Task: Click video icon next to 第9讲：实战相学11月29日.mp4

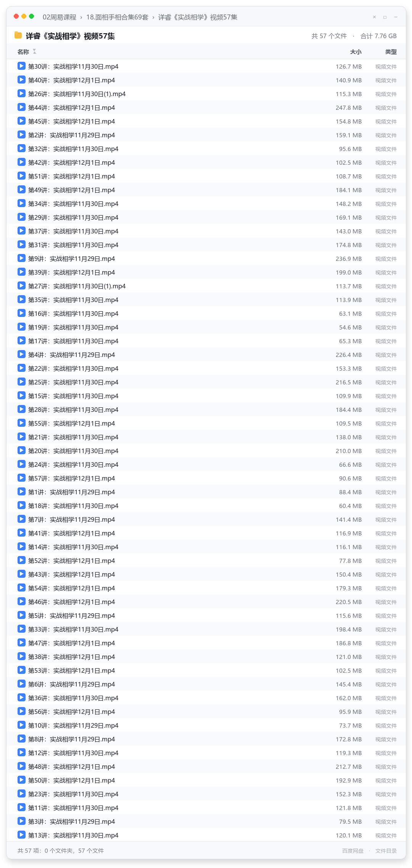Action: pos(21,258)
